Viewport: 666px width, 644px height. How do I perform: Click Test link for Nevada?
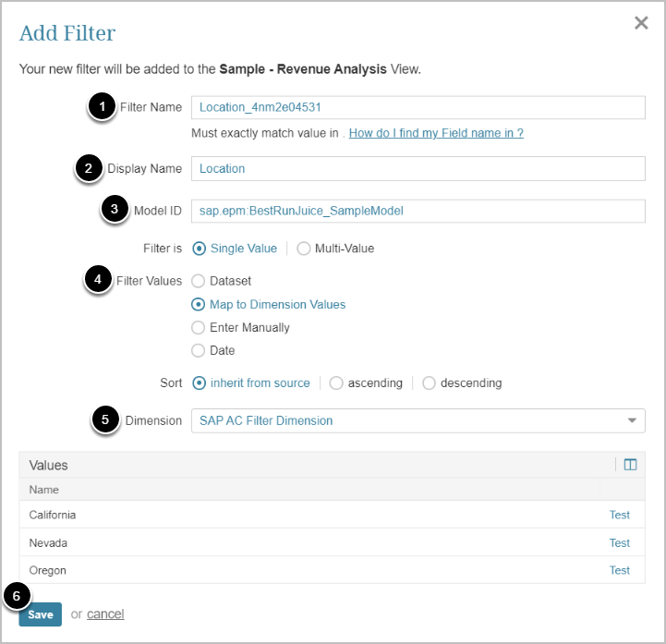619,542
